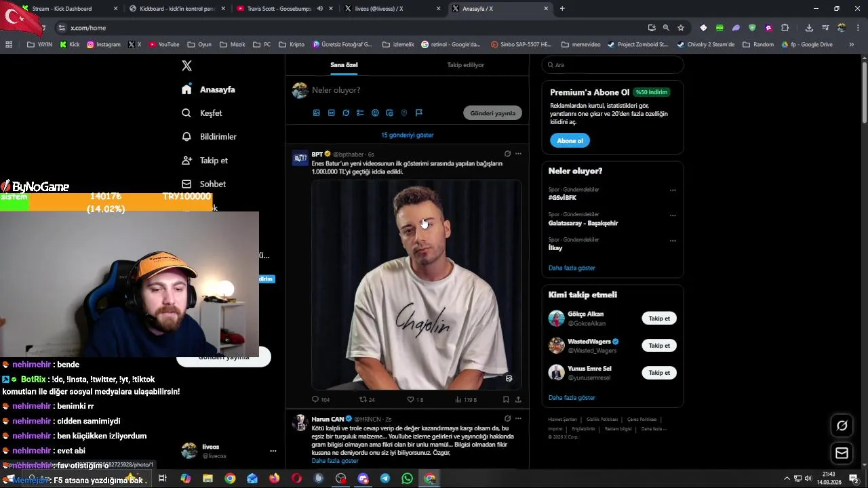868x488 pixels.
Task: Open the #GSvİBFK trend
Action: [562, 198]
